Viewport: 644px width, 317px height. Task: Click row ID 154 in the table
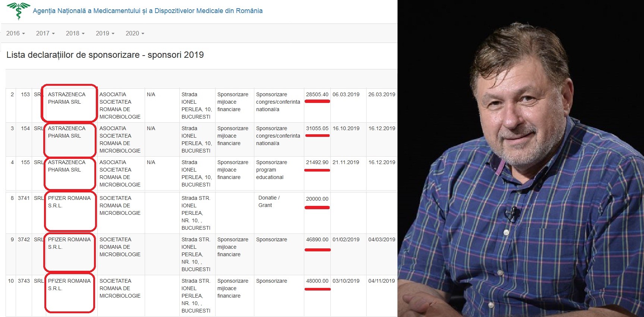[x=25, y=128]
